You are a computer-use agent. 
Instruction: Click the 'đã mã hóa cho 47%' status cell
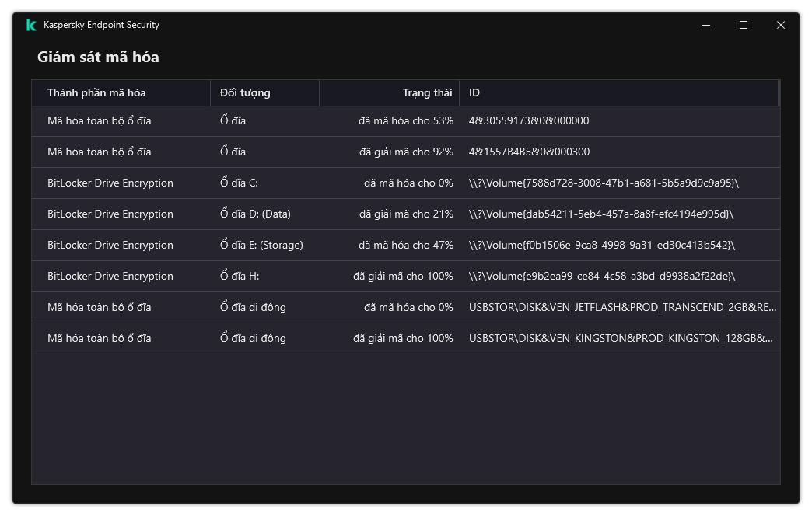pyautogui.click(x=406, y=245)
